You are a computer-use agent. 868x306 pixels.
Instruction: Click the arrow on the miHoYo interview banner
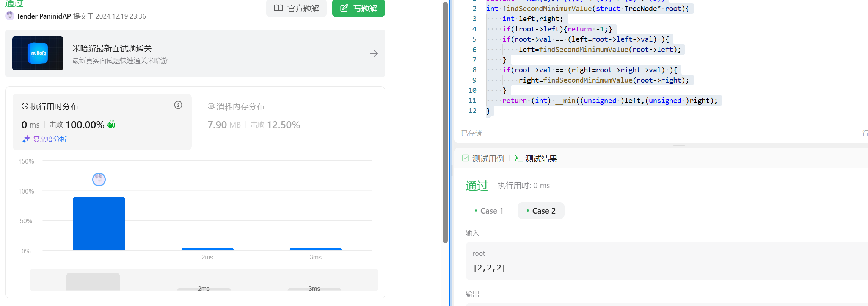[x=374, y=53]
